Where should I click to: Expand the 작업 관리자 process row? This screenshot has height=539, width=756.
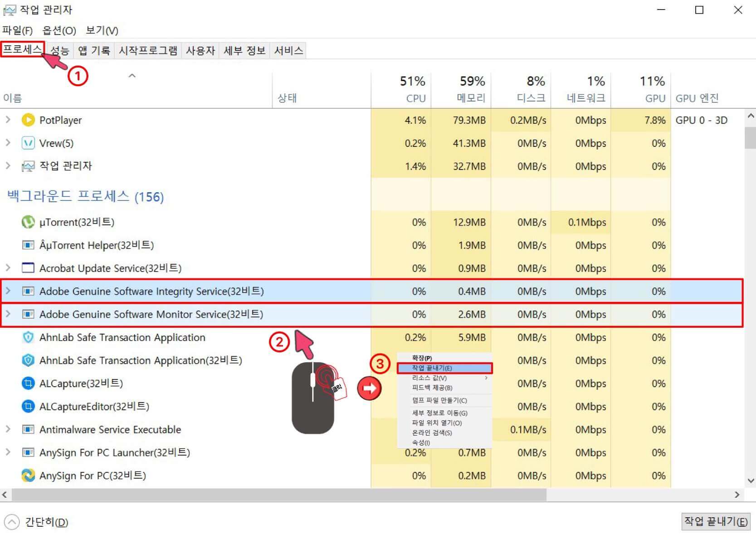coord(8,165)
